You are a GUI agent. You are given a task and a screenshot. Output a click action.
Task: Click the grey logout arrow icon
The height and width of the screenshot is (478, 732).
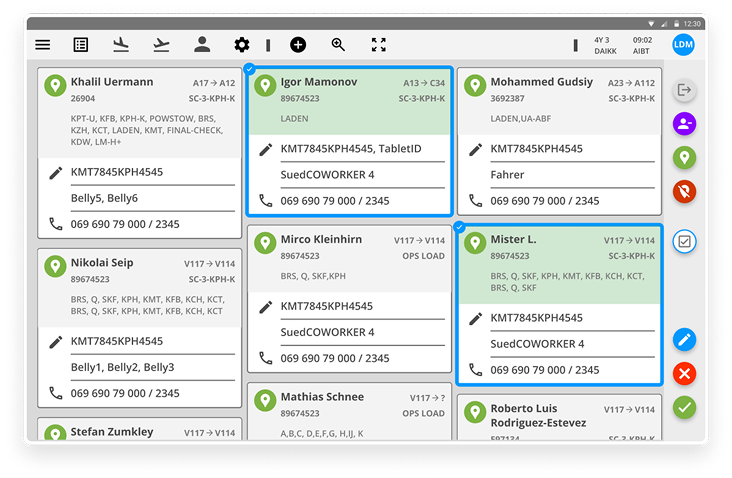click(x=684, y=91)
